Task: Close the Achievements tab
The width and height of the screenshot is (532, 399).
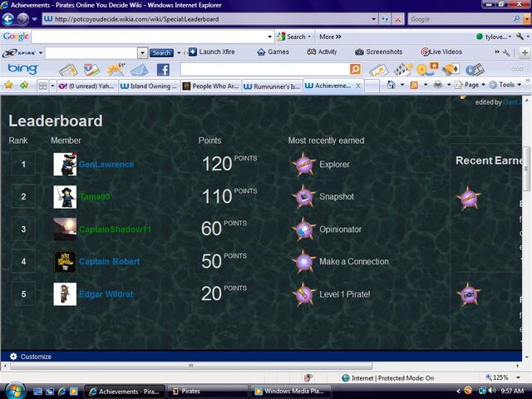Action: (358, 86)
